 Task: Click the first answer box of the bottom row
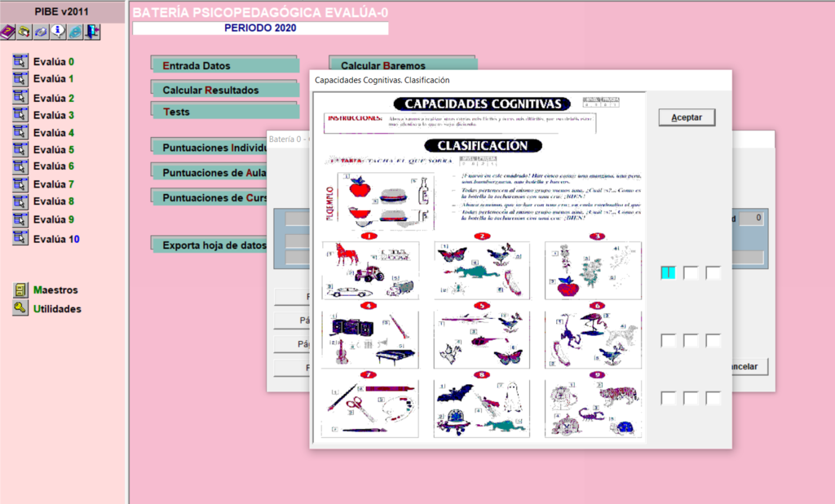668,398
